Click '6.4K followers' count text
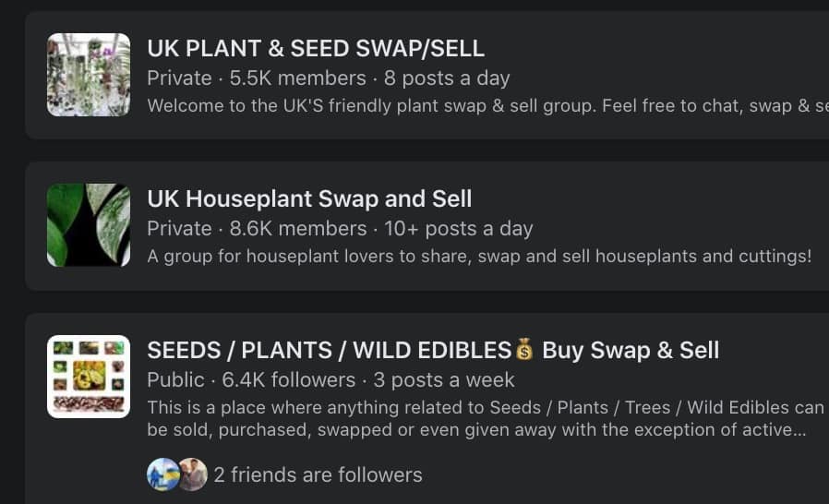The height and width of the screenshot is (504, 829). [x=289, y=379]
